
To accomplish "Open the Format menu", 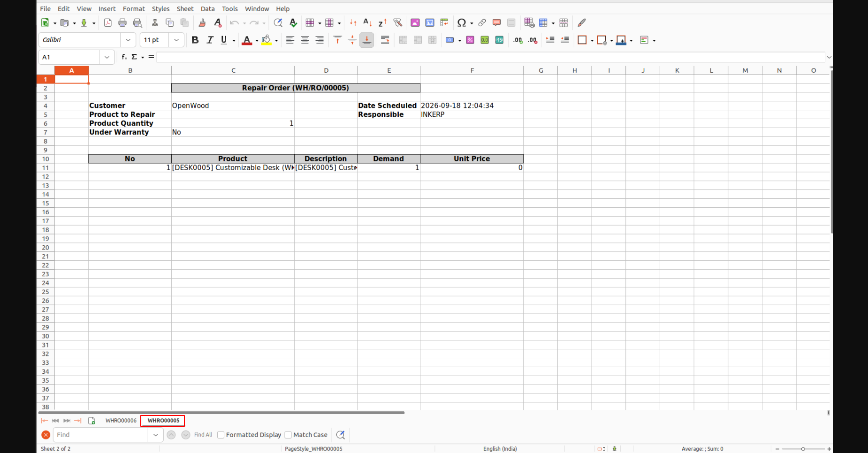I will pos(134,8).
